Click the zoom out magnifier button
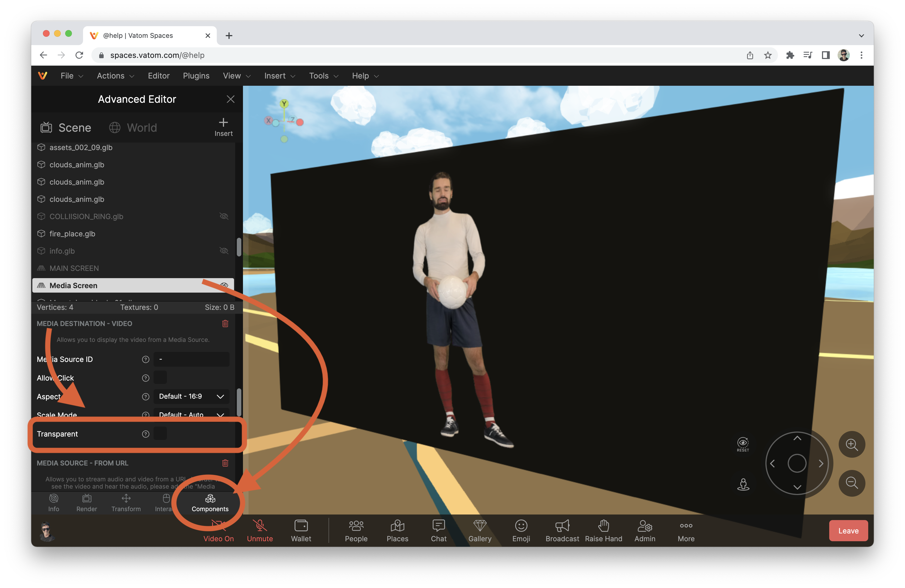This screenshot has height=588, width=905. 852,483
